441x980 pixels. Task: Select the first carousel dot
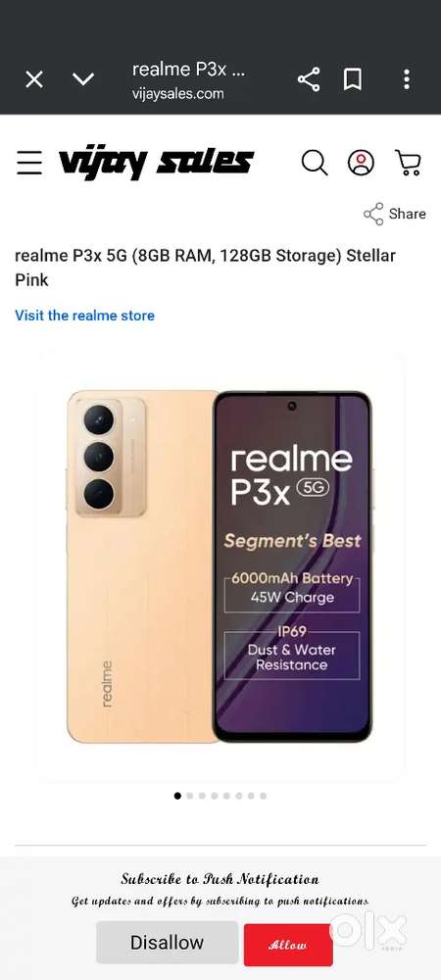[177, 796]
